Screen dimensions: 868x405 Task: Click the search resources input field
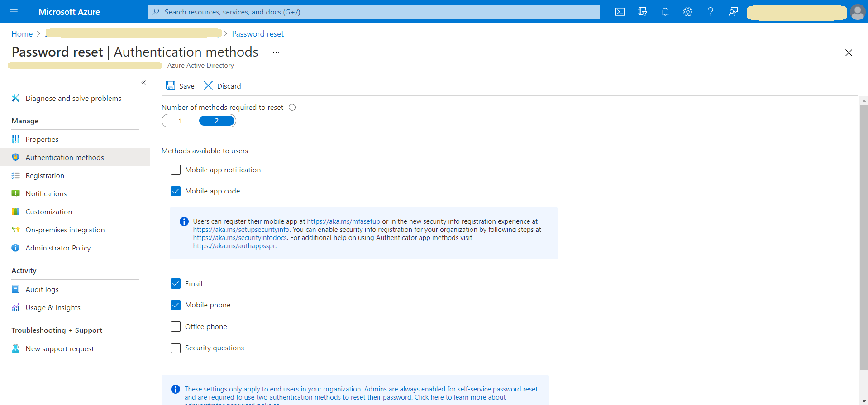pyautogui.click(x=373, y=12)
